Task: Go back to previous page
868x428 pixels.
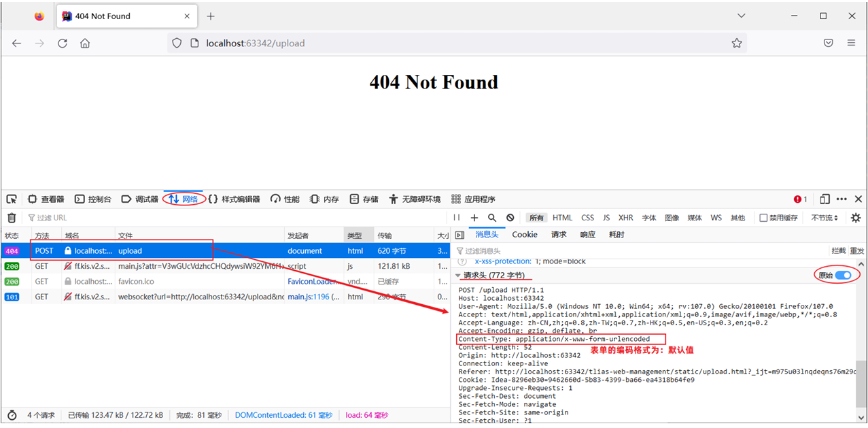Action: [x=16, y=43]
